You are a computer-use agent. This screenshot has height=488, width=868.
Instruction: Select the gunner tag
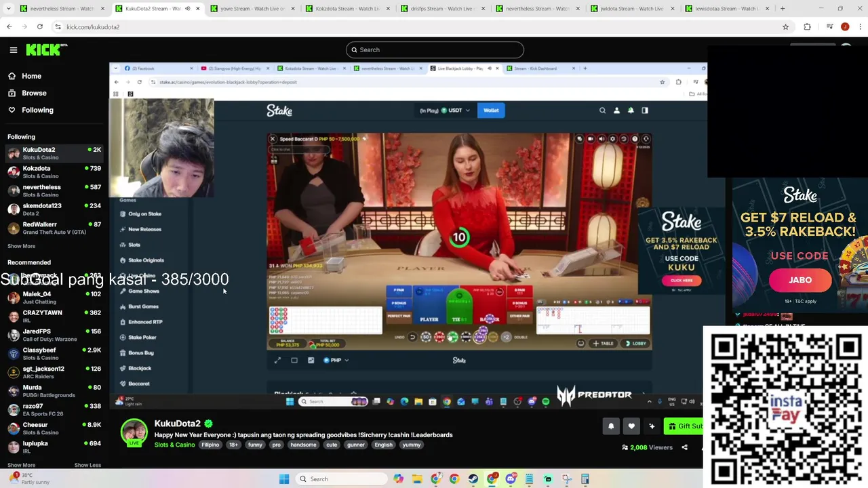point(356,445)
